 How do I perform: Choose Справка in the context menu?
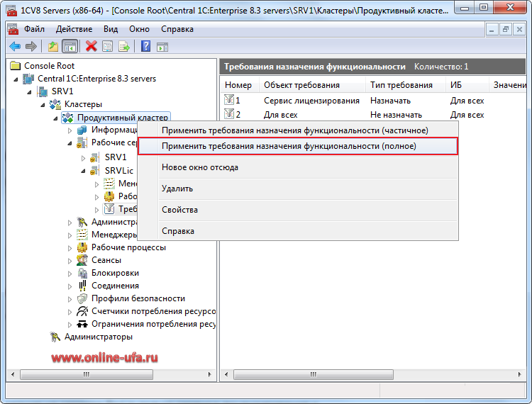(x=298, y=231)
